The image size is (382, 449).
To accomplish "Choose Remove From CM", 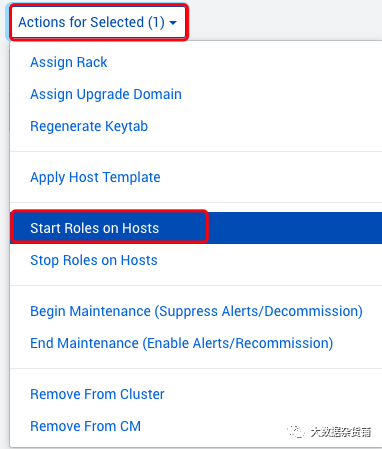I will (85, 426).
